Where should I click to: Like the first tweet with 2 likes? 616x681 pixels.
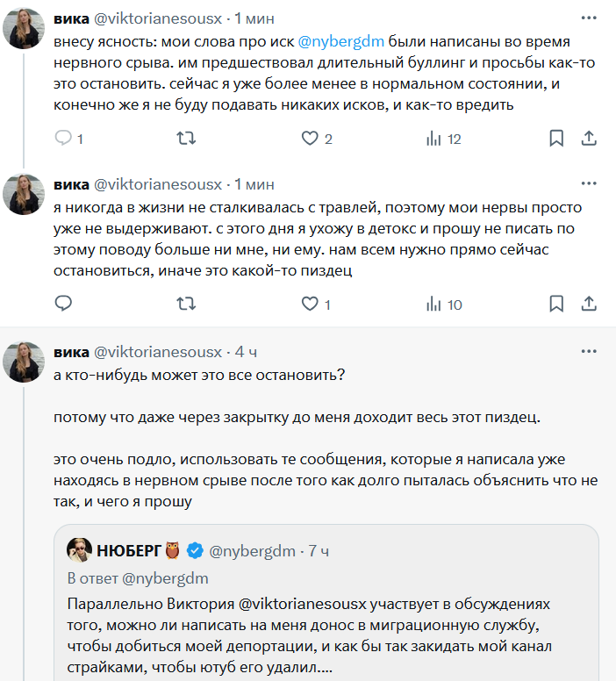click(309, 139)
